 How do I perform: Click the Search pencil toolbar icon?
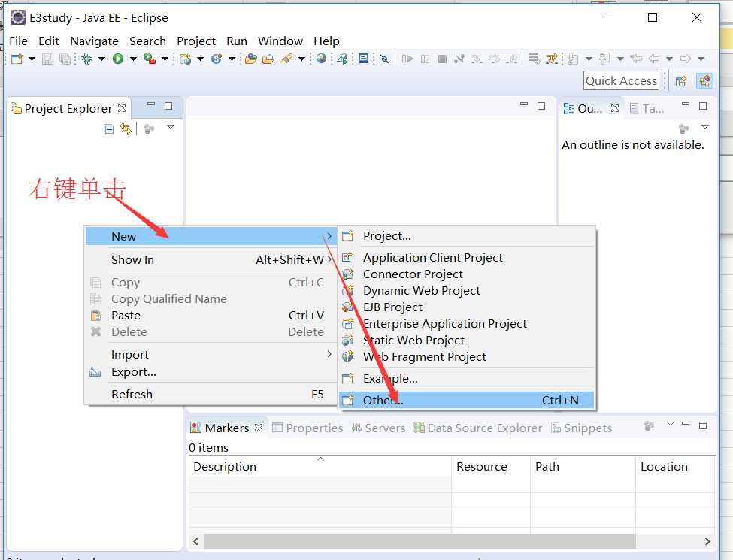286,59
